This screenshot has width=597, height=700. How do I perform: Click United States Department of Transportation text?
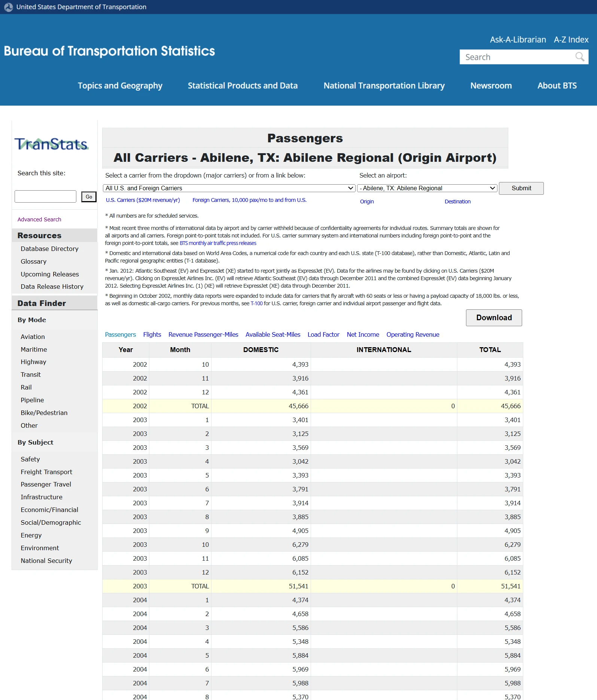(81, 7)
